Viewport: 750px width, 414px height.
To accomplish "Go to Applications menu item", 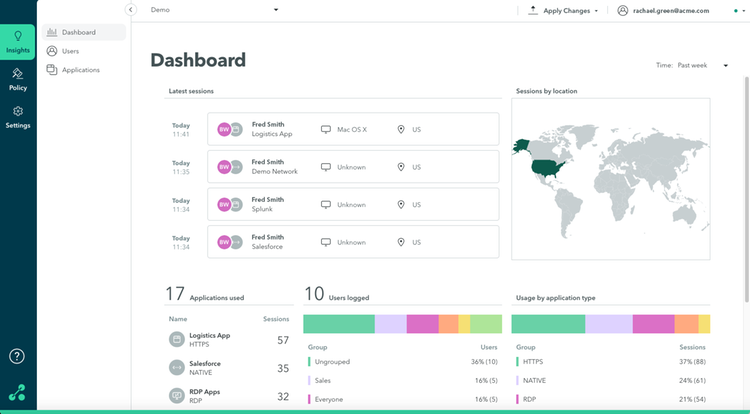I will 80,70.
